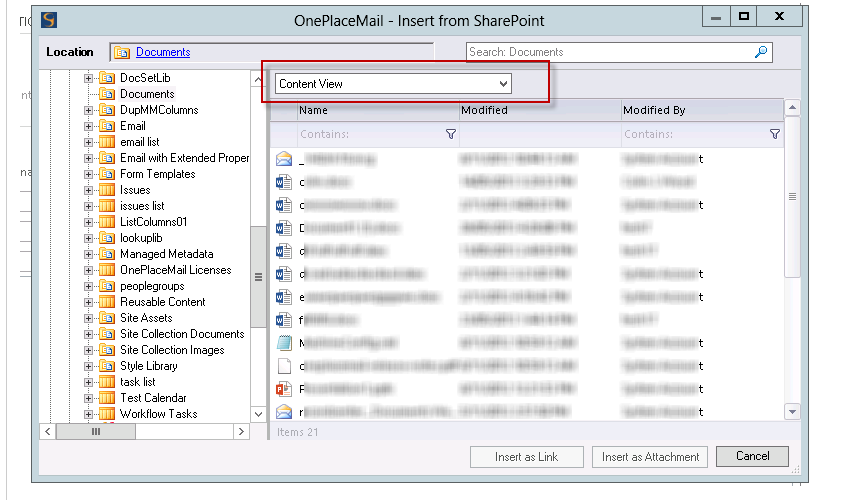Expand the Site Collection Images node

click(x=88, y=350)
